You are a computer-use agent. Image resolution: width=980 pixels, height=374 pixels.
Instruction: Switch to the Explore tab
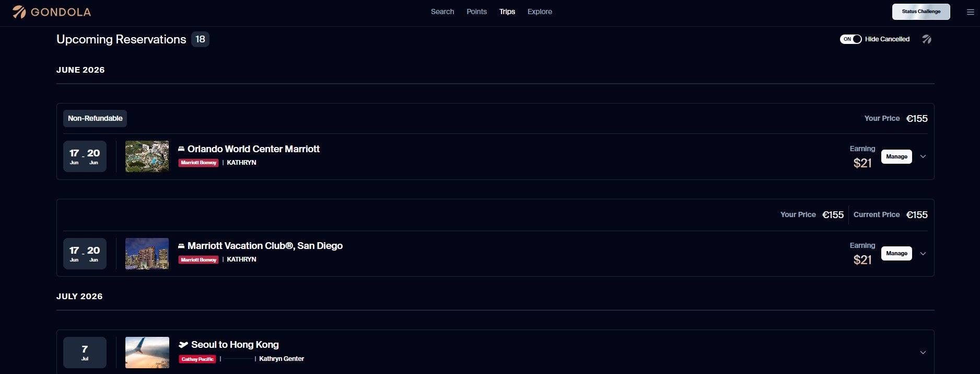(x=540, y=12)
